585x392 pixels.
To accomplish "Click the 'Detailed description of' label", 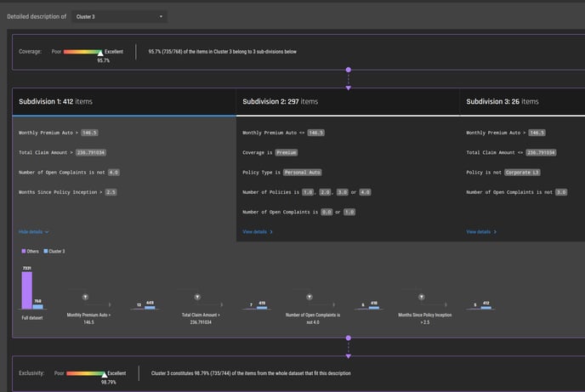I will [x=37, y=16].
